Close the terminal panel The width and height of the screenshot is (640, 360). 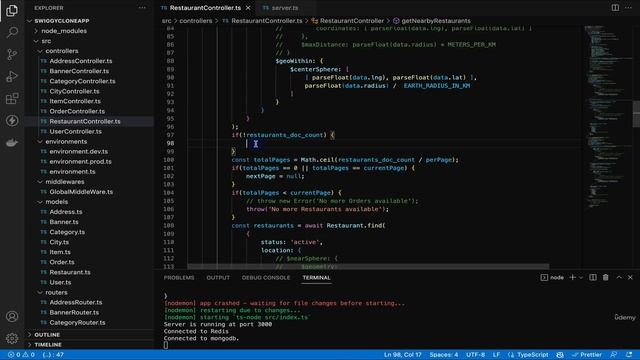[630, 278]
